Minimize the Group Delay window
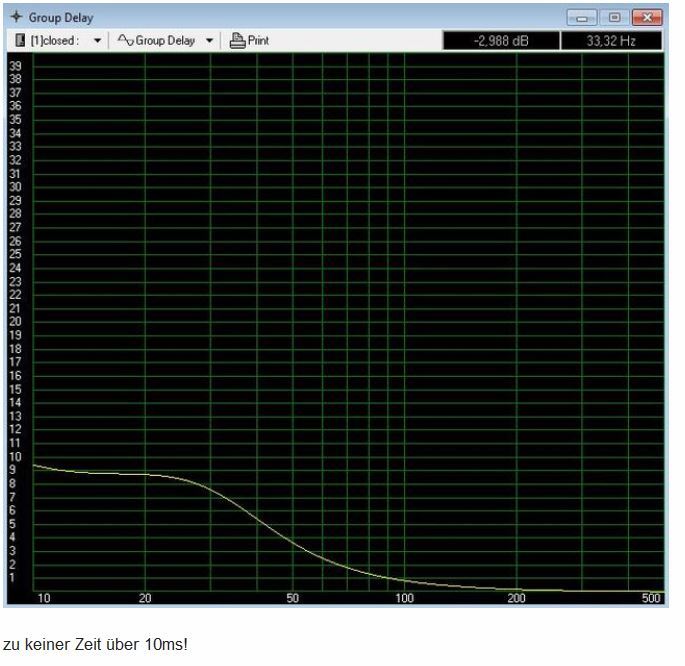The width and height of the screenshot is (685, 666). pos(583,18)
